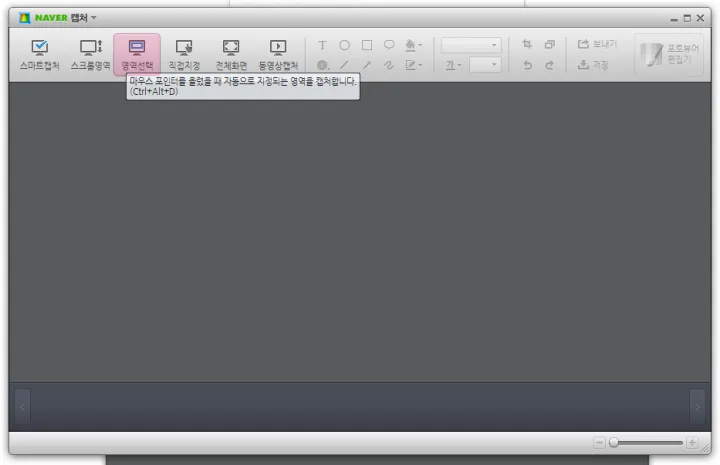Select the straight line tool

pyautogui.click(x=344, y=65)
